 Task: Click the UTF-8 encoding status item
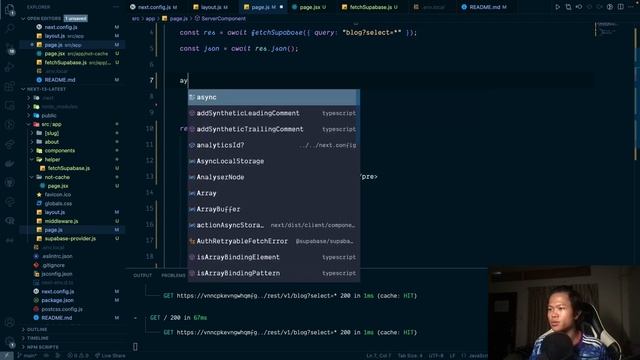point(436,356)
